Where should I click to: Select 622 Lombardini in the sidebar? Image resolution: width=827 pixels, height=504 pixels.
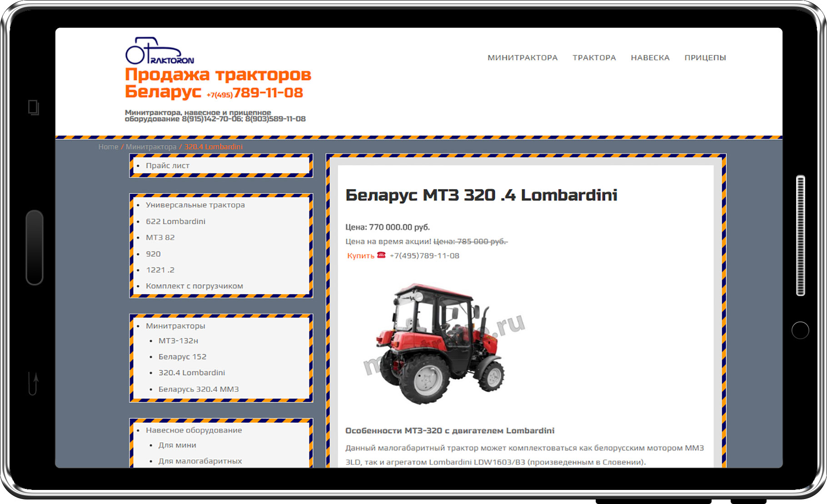(175, 221)
